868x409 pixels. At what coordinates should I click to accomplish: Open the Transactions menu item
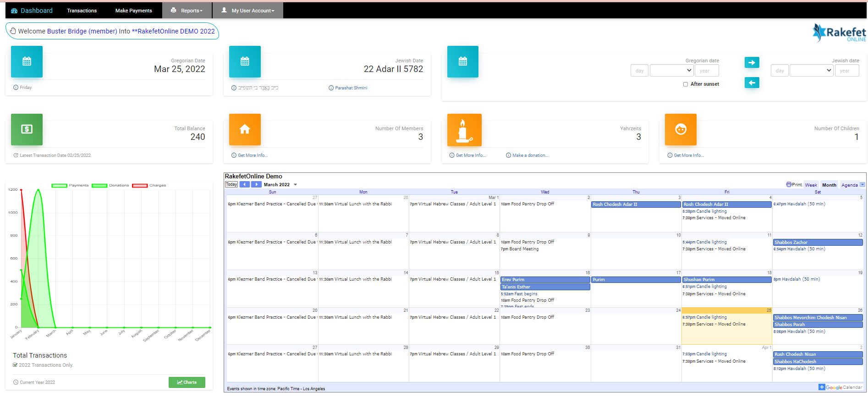(82, 11)
